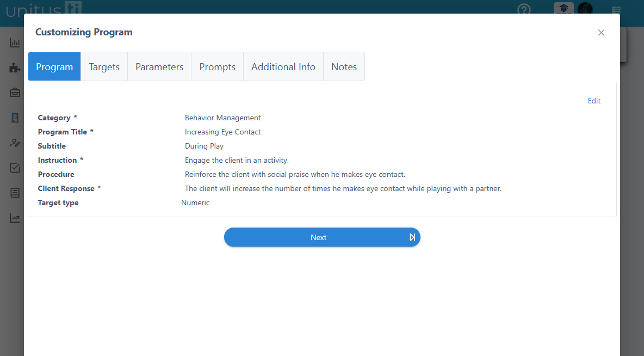Click the 'Behavior Management' category value
644x356 pixels.
click(x=222, y=118)
